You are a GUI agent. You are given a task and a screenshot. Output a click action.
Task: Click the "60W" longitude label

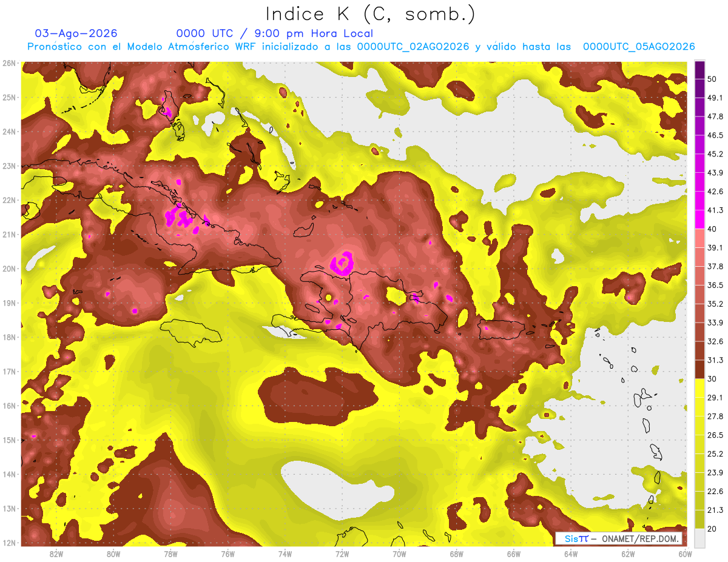click(x=686, y=554)
